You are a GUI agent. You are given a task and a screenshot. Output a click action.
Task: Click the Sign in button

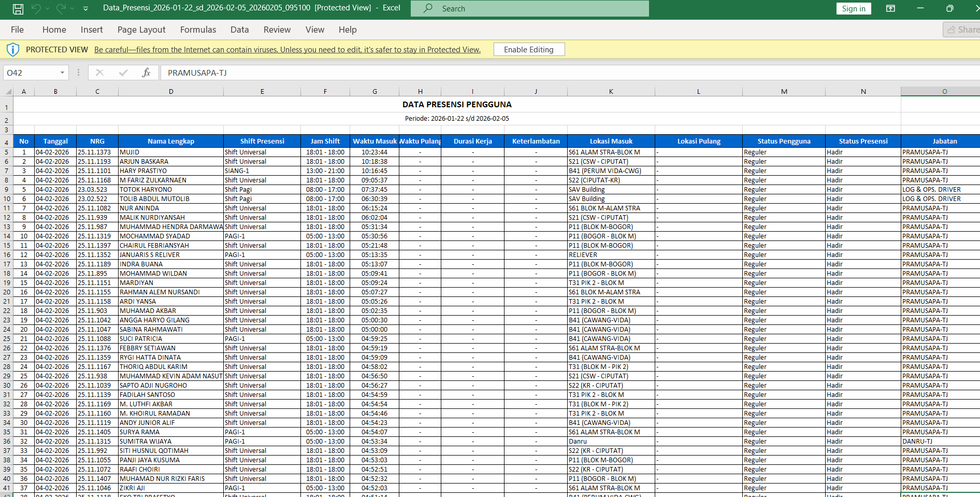pyautogui.click(x=853, y=8)
